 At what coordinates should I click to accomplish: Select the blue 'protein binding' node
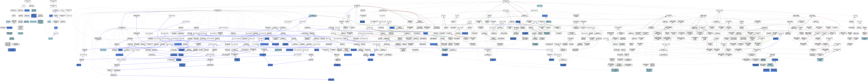point(27,10)
